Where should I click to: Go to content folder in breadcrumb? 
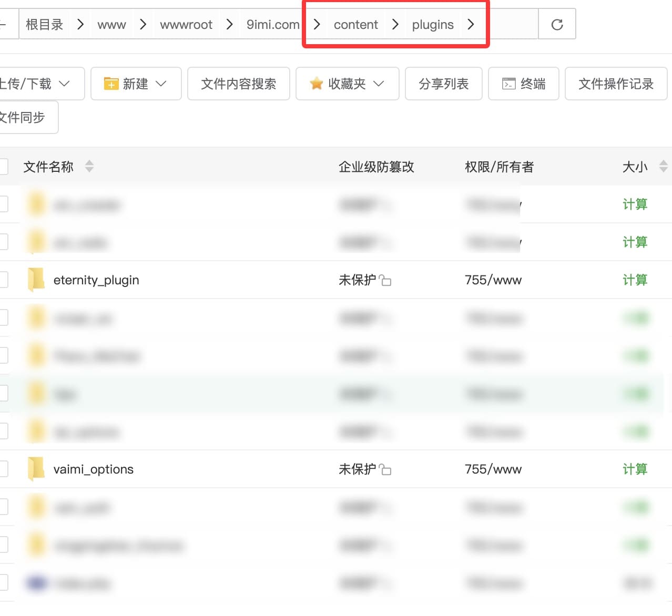[x=355, y=25]
